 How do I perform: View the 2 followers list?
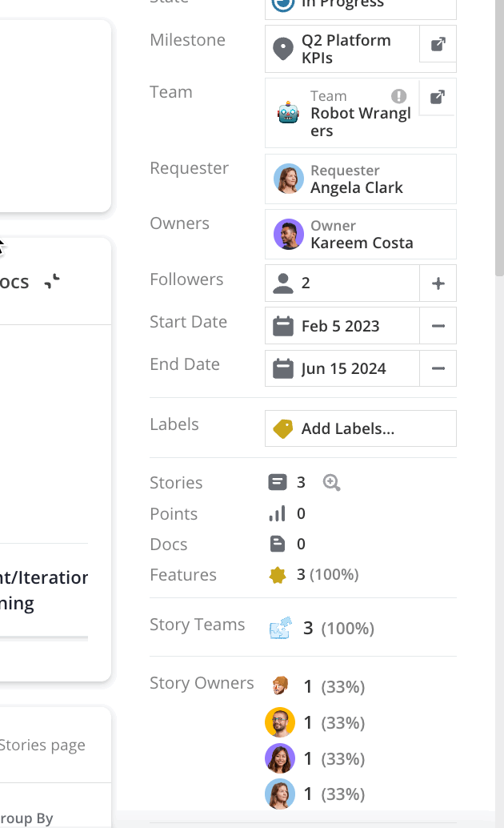(342, 283)
